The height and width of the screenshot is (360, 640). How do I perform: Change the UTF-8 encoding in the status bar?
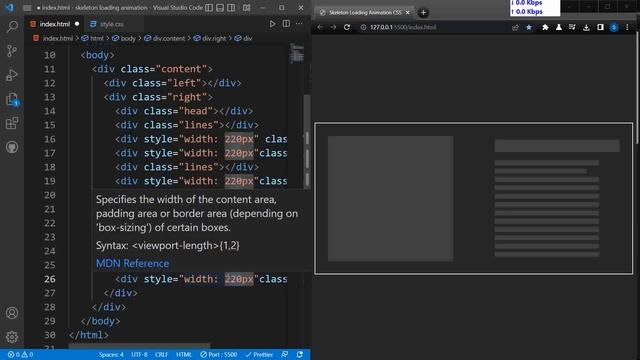coord(139,355)
